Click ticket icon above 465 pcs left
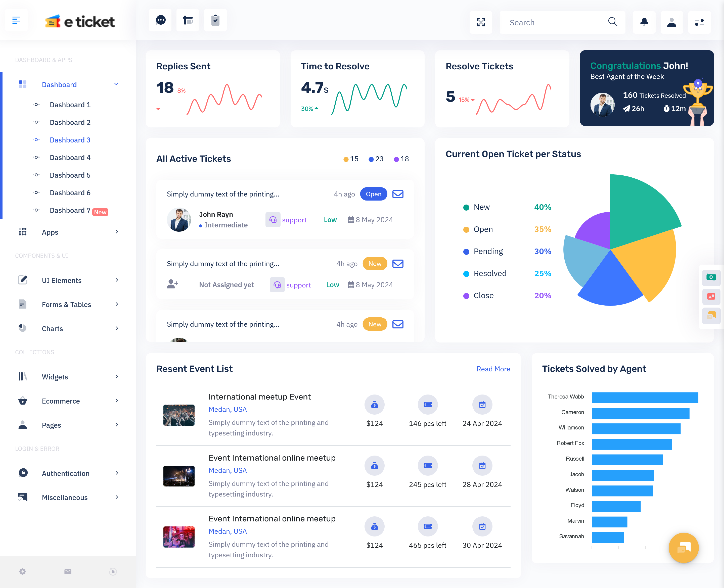This screenshot has height=588, width=724. coord(428,526)
